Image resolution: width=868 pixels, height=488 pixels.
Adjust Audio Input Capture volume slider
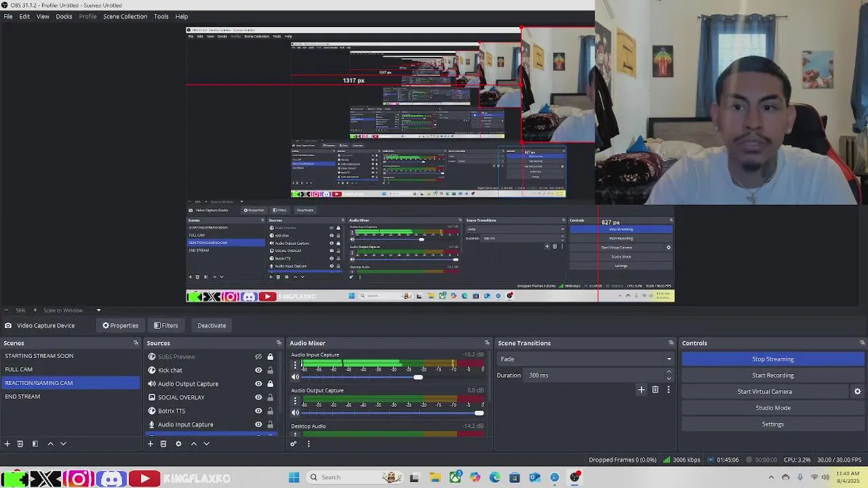(x=418, y=377)
